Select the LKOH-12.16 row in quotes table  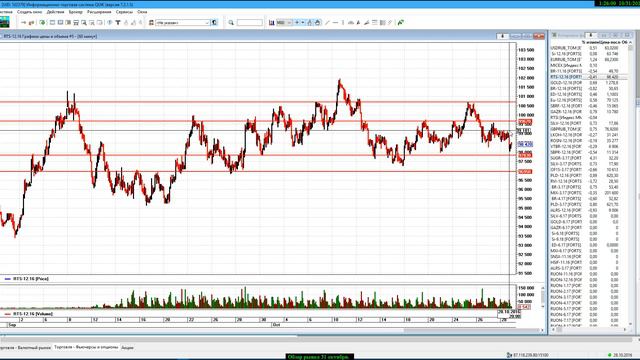point(588,135)
